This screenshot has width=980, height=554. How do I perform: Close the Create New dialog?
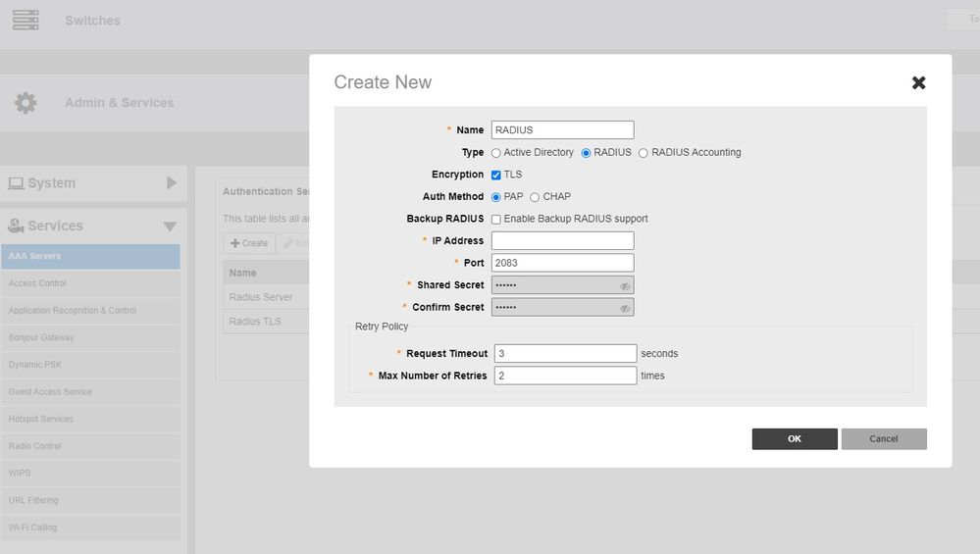pyautogui.click(x=918, y=82)
